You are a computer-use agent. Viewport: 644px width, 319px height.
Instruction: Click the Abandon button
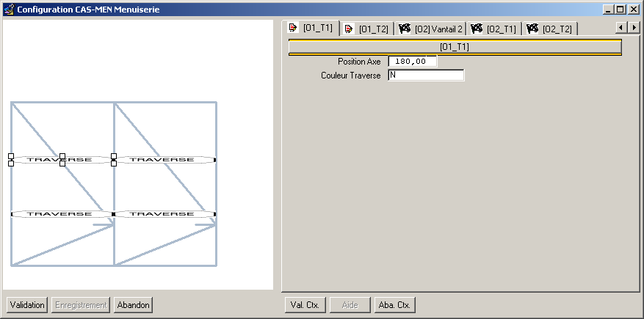(133, 304)
